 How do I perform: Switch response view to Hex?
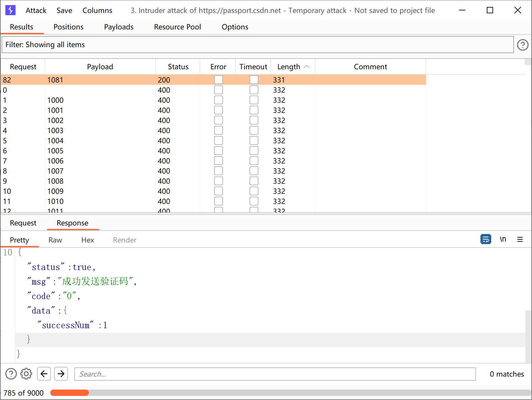pyautogui.click(x=88, y=240)
